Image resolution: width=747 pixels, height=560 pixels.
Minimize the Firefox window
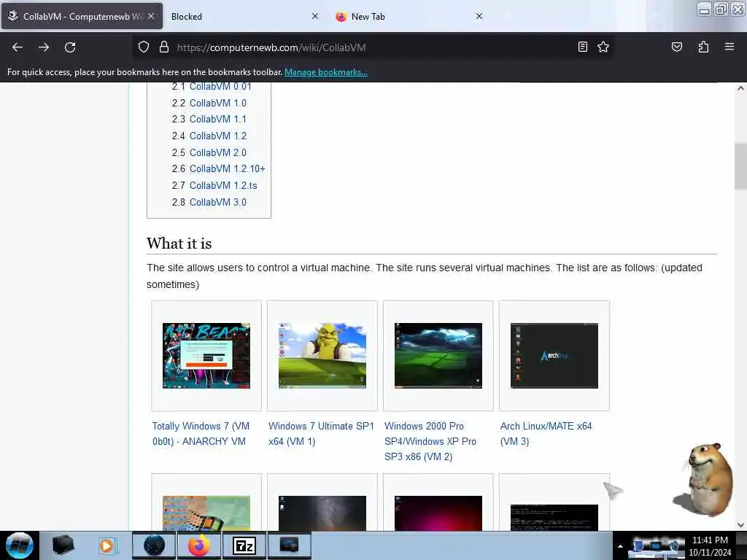(704, 9)
